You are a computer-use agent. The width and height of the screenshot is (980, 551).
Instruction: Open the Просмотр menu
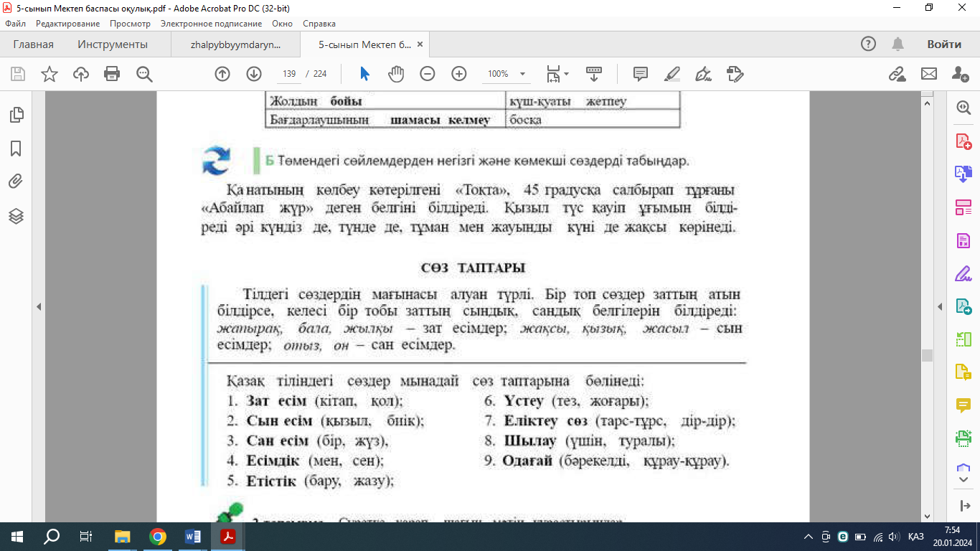(x=130, y=24)
